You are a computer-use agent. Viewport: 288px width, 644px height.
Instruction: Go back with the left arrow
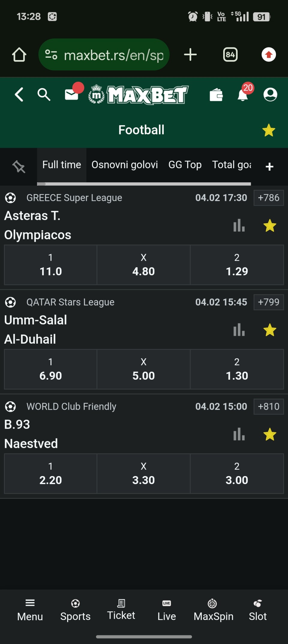tap(19, 95)
